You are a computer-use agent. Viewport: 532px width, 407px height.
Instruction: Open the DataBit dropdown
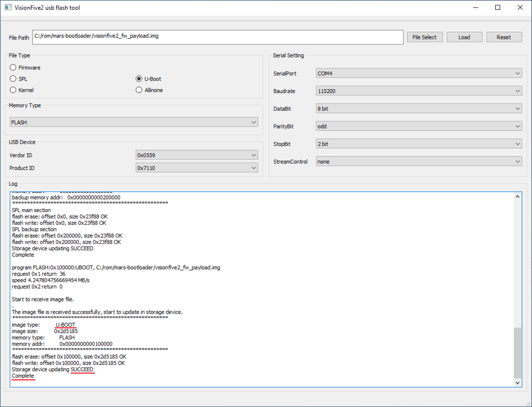tap(419, 109)
